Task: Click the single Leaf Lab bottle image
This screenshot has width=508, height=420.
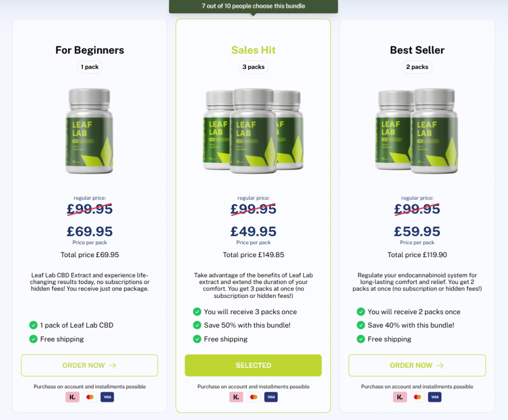Action: pos(90,131)
